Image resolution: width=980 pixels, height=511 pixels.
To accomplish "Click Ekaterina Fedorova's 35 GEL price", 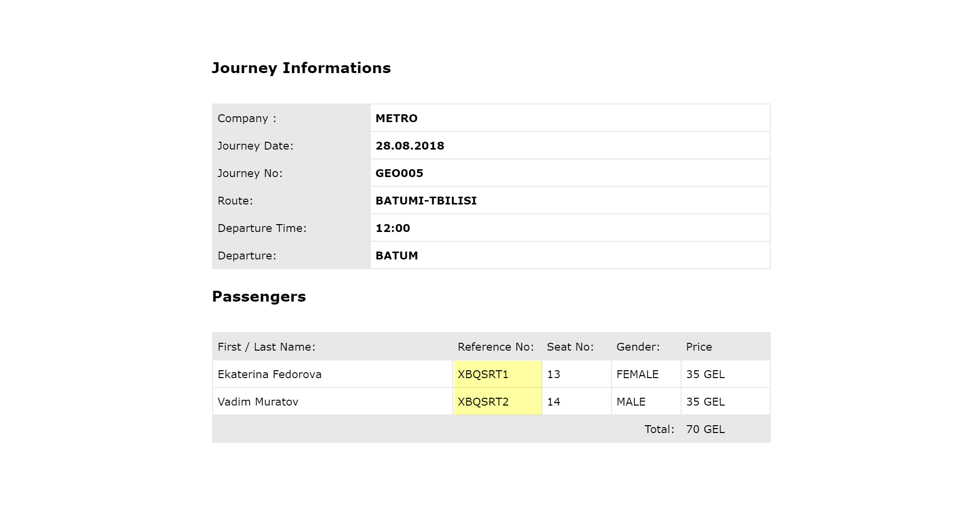I will coord(706,374).
